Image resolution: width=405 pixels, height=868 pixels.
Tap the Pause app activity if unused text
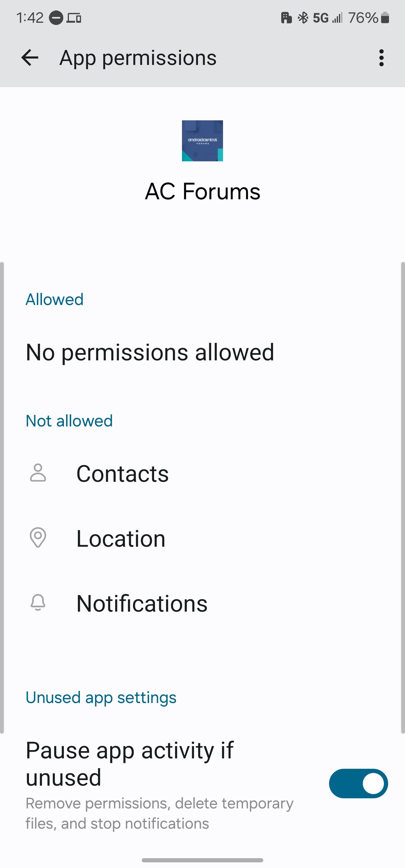pos(129,763)
